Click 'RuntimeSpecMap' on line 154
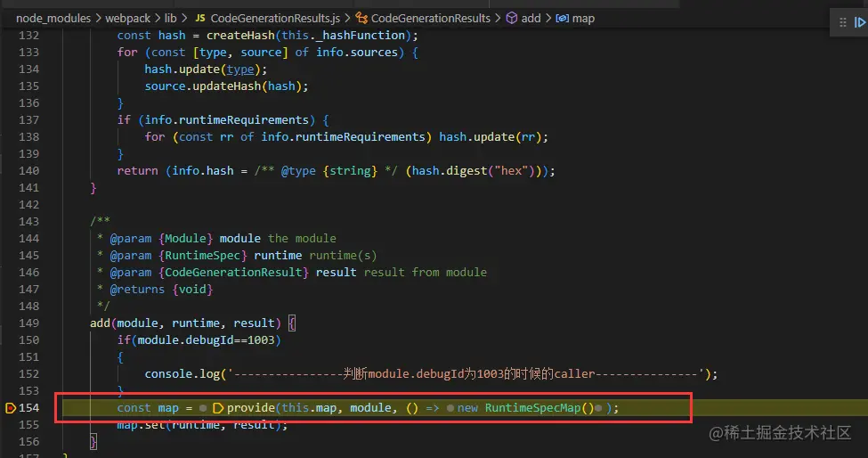This screenshot has height=458, width=868. click(532, 408)
